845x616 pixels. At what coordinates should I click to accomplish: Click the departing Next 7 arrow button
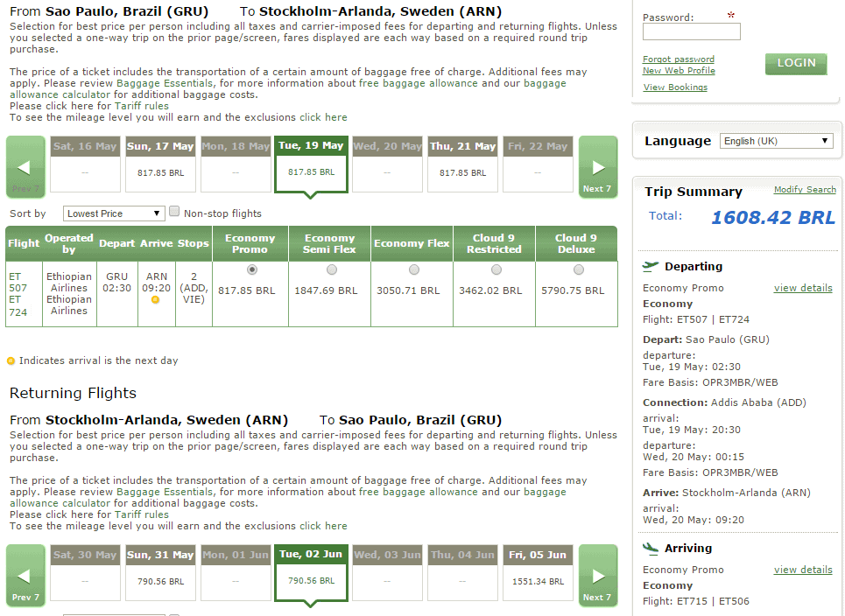[x=598, y=167]
